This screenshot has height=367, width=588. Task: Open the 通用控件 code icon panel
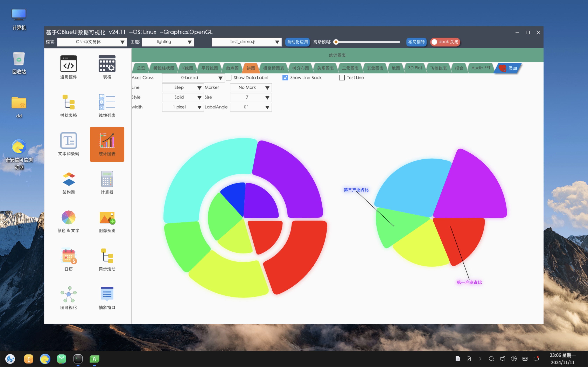[x=69, y=64]
